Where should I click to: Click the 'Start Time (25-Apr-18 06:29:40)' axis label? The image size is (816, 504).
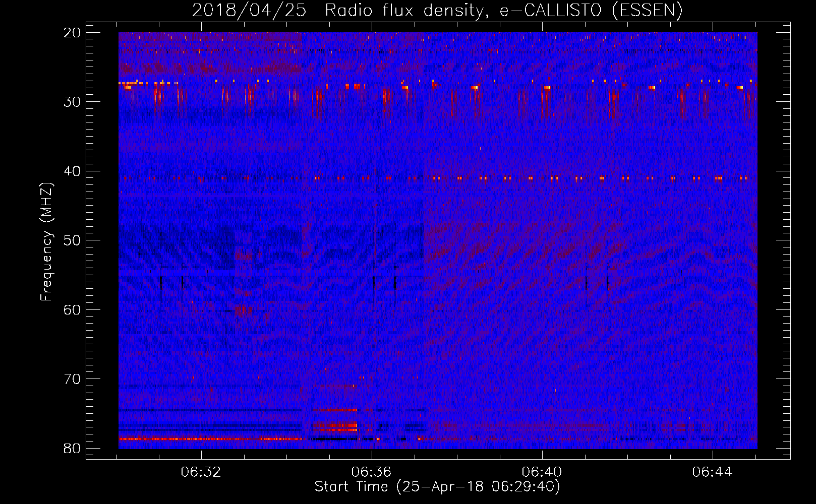(x=437, y=487)
